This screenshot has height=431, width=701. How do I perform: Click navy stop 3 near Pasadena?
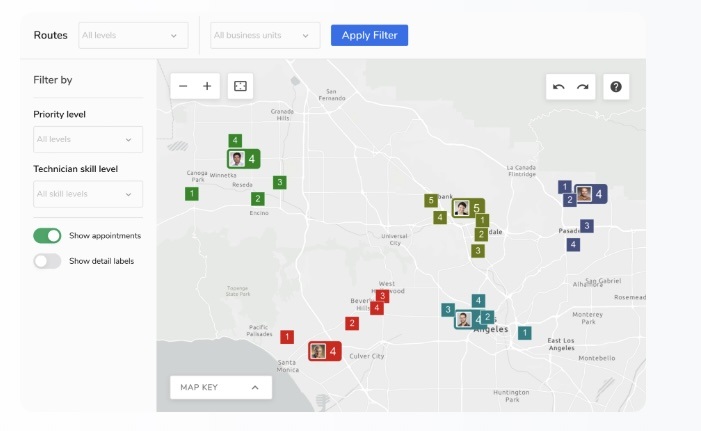[587, 226]
